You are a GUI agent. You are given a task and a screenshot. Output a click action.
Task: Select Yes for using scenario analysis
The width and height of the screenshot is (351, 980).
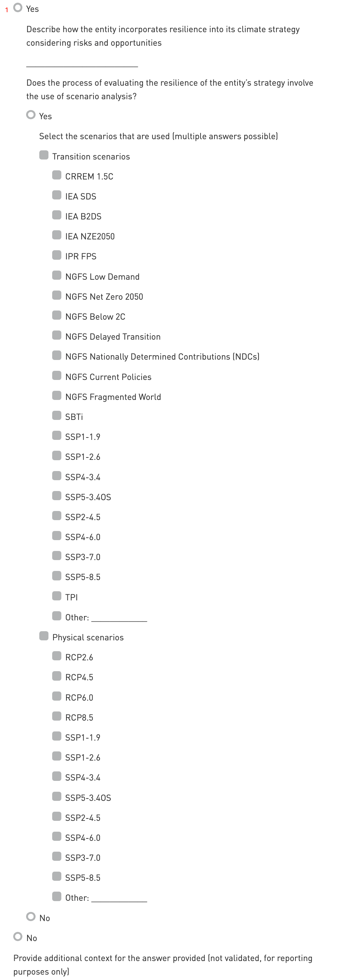coord(31,115)
